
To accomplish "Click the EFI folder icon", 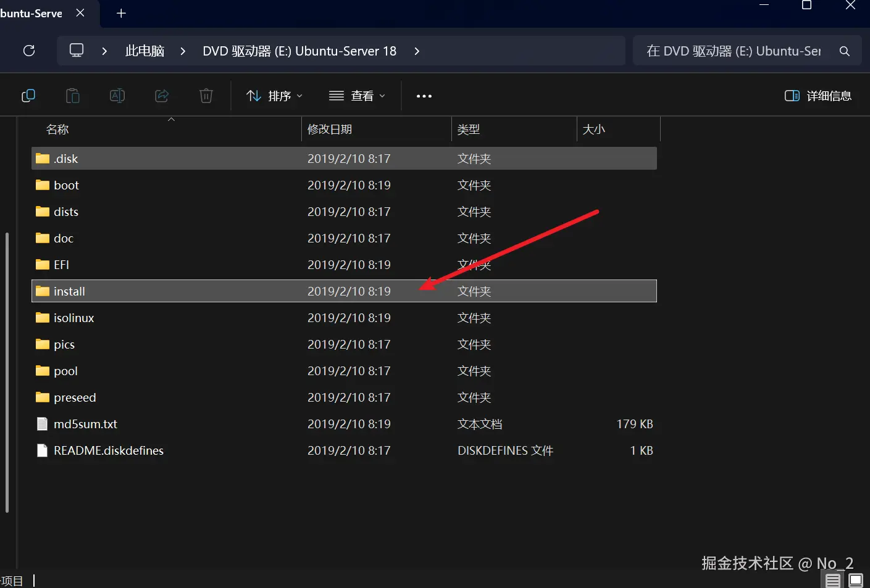I will pyautogui.click(x=43, y=265).
